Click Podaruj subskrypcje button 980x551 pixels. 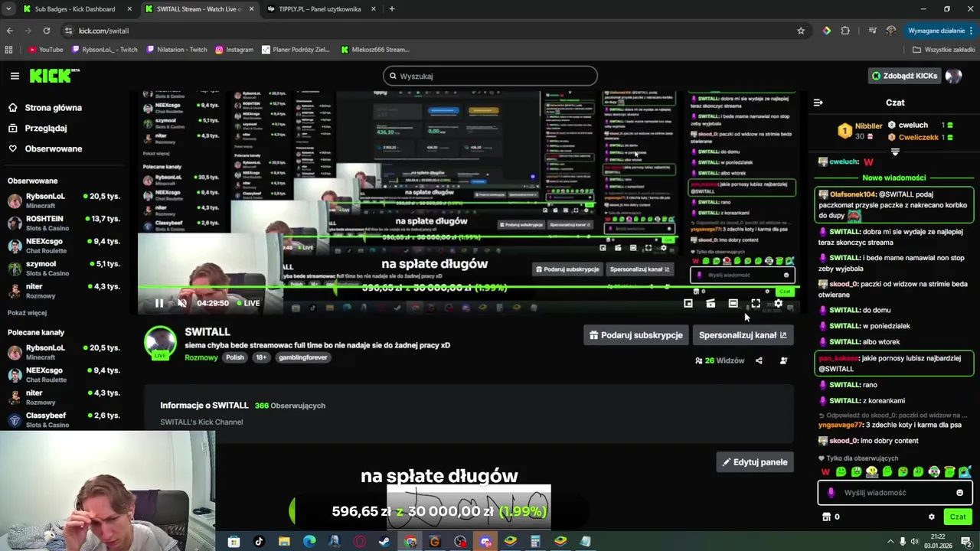[x=635, y=335]
